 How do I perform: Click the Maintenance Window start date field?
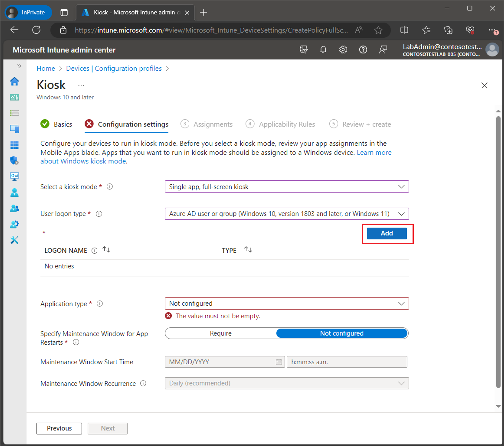tap(225, 362)
